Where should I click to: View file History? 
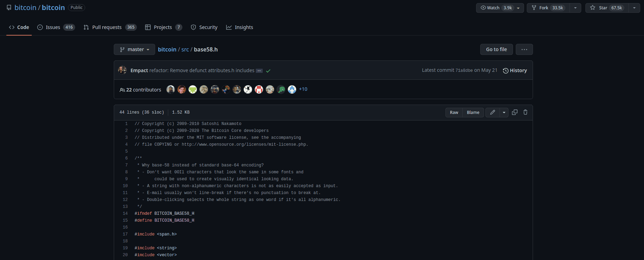coord(515,70)
